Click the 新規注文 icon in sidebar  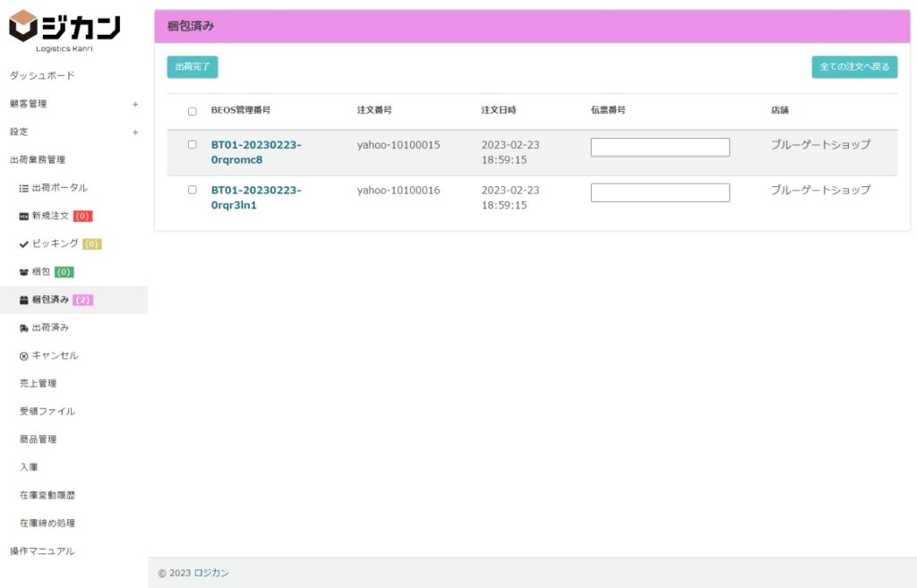pyautogui.click(x=24, y=217)
